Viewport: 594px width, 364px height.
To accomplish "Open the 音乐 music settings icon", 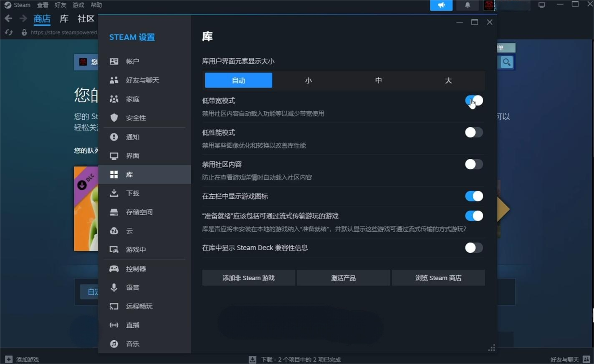I will pos(114,344).
